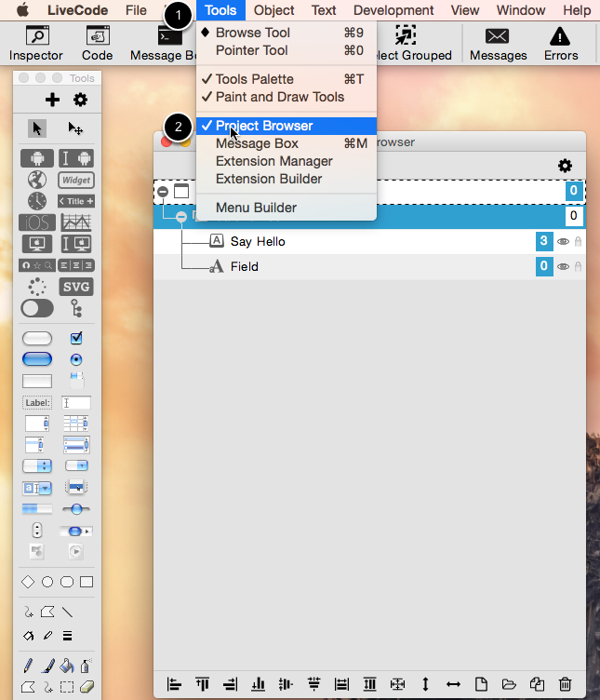Toggle Paint and Draw Tools item
Image resolution: width=600 pixels, height=700 pixels.
click(287, 97)
